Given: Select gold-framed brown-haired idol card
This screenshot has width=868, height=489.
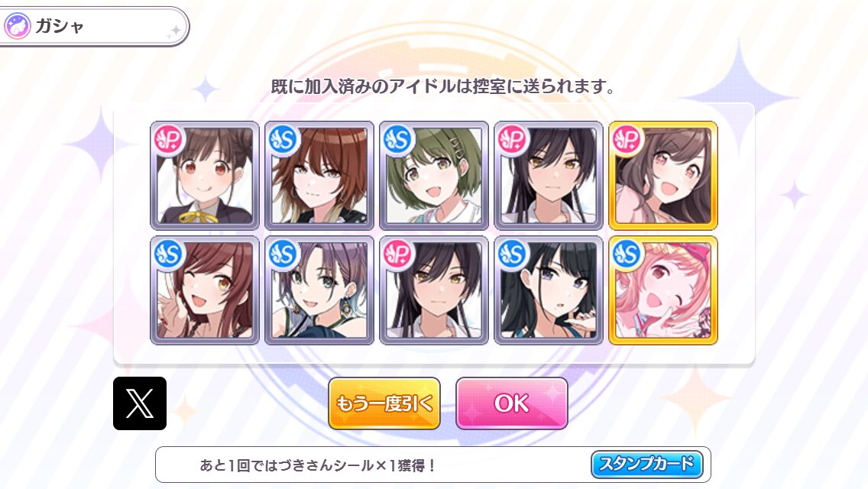Looking at the screenshot, I should point(663,176).
